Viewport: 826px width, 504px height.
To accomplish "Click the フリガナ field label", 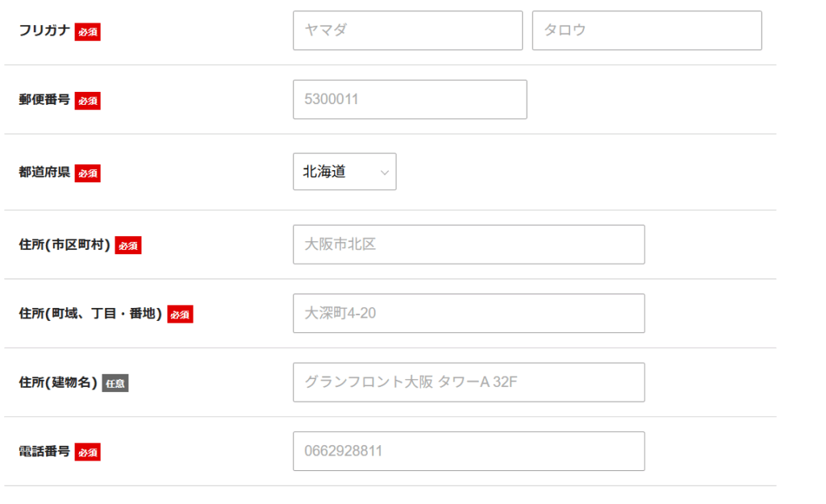I will (x=44, y=31).
